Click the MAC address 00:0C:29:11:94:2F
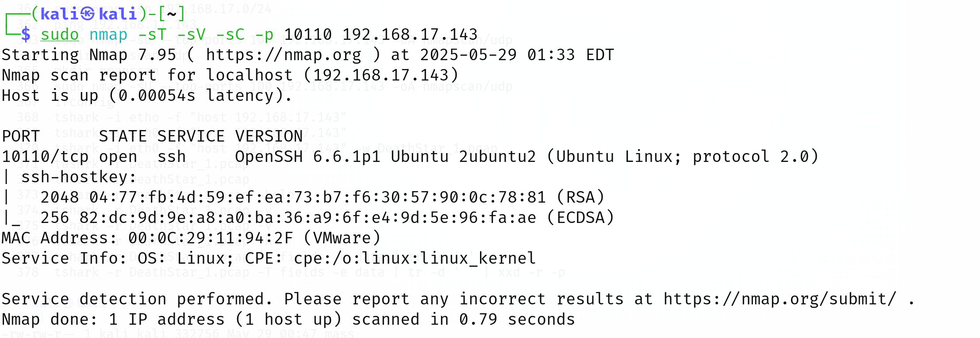Image resolution: width=980 pixels, height=338 pixels. click(211, 238)
